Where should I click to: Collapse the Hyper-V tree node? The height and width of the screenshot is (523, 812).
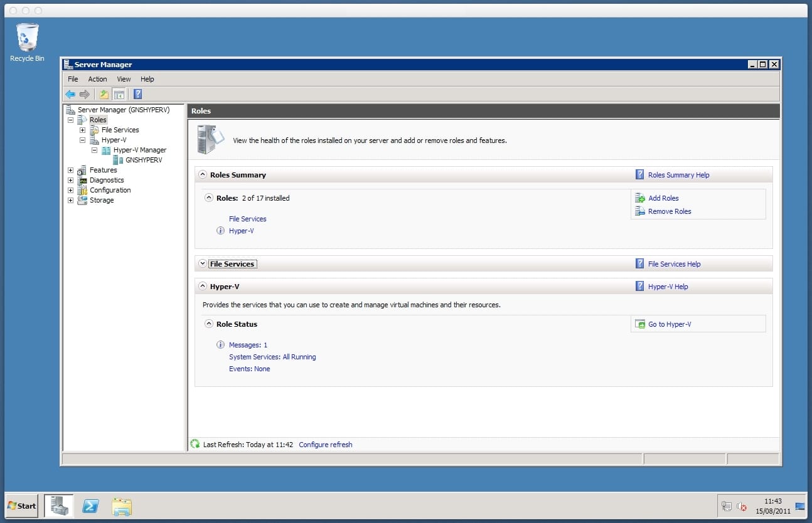point(82,140)
